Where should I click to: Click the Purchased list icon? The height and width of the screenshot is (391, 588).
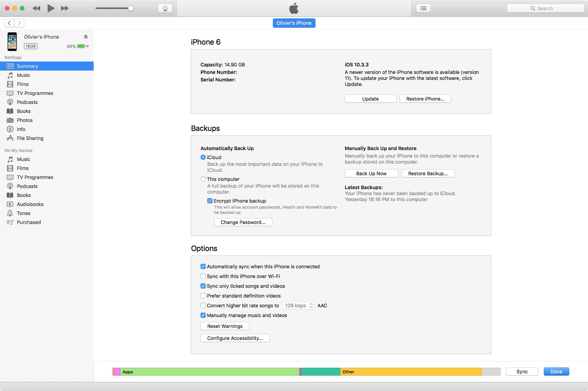tap(10, 222)
